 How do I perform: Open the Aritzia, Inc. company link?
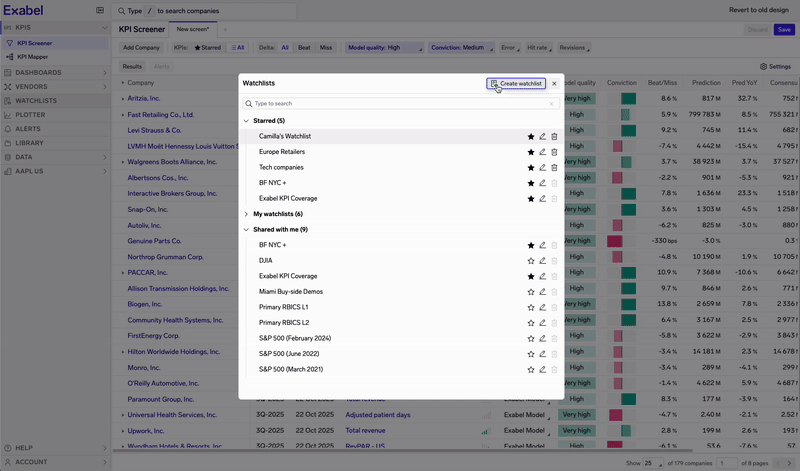pos(143,98)
